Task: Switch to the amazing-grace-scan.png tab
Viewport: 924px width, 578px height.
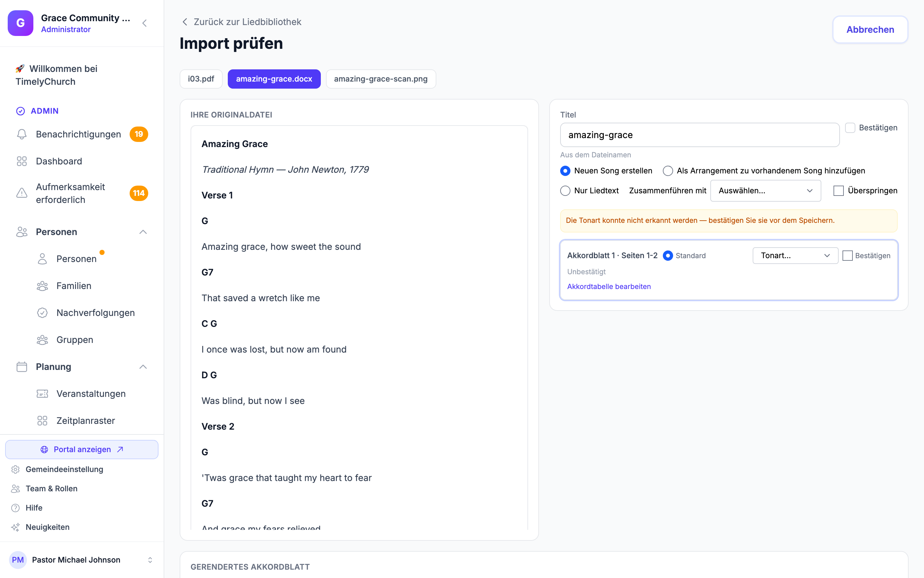Action: tap(381, 79)
